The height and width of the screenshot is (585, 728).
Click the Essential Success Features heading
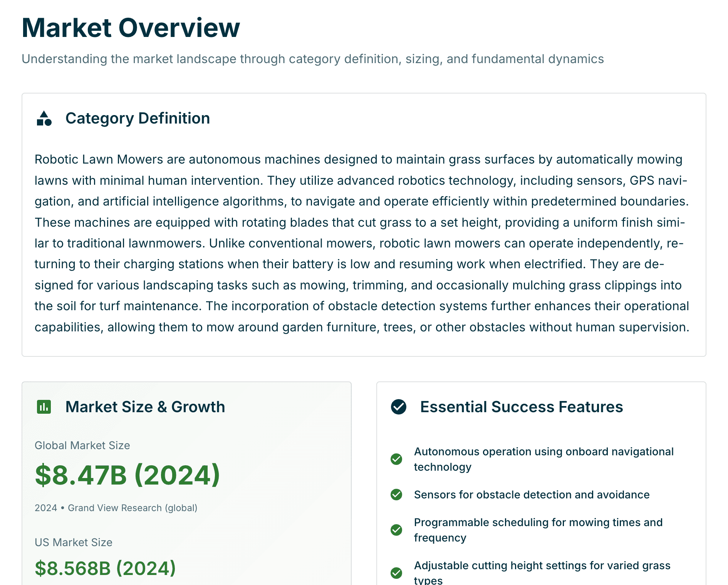(x=521, y=407)
